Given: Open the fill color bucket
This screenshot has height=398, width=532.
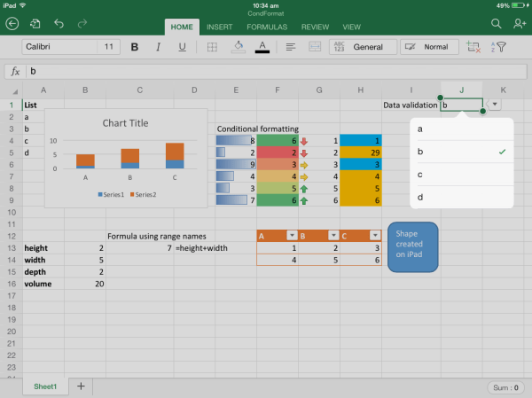Looking at the screenshot, I should coord(239,47).
